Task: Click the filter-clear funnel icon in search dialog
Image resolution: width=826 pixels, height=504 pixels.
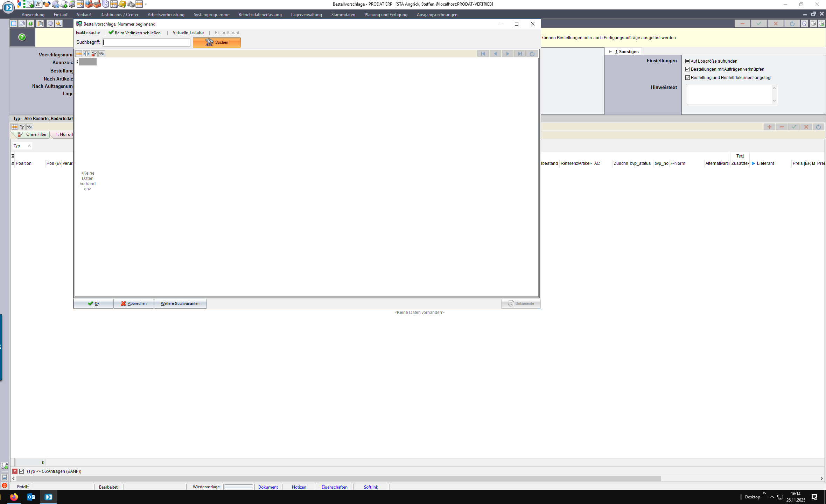Action: point(94,54)
